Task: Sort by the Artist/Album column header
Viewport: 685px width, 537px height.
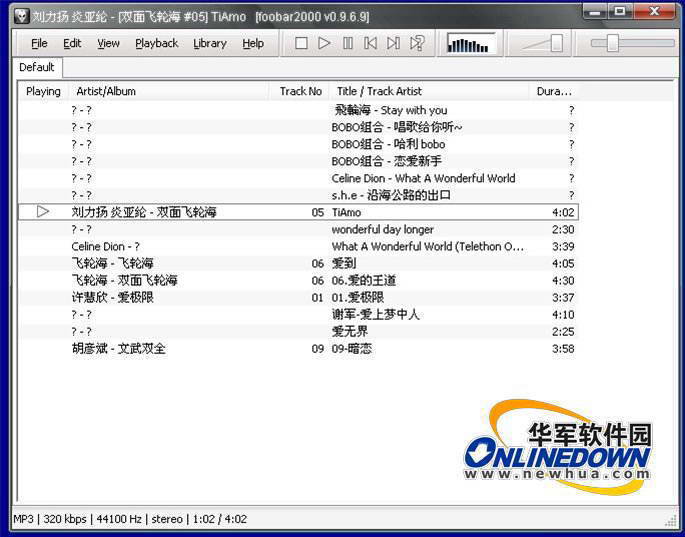Action: pos(169,91)
